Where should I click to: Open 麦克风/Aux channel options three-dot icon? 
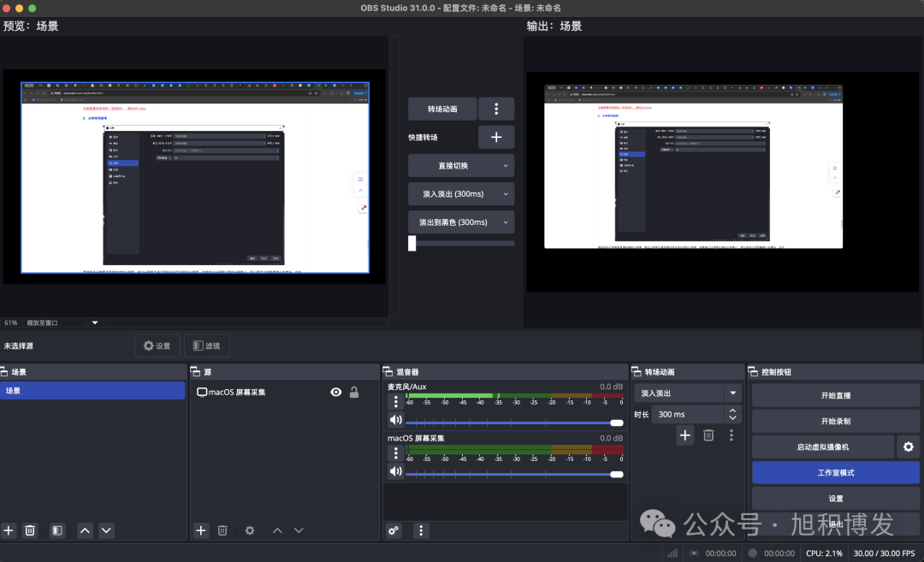tap(395, 402)
